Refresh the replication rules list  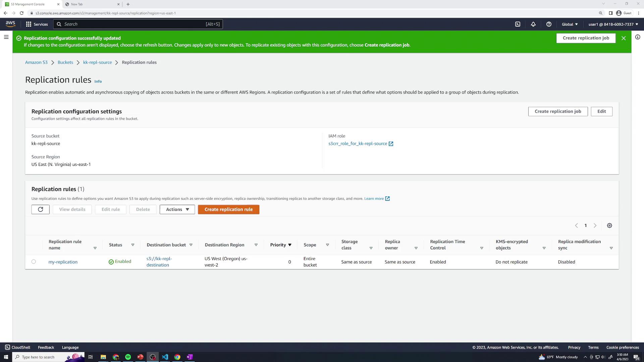click(x=41, y=209)
